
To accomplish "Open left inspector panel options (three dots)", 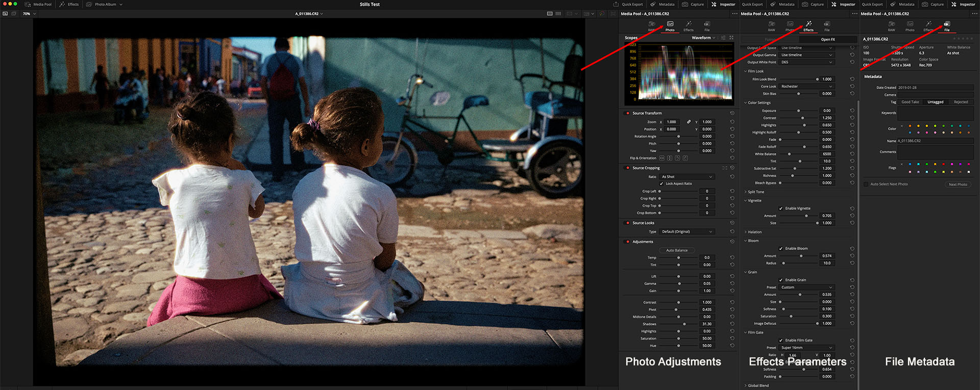I will pyautogui.click(x=734, y=14).
